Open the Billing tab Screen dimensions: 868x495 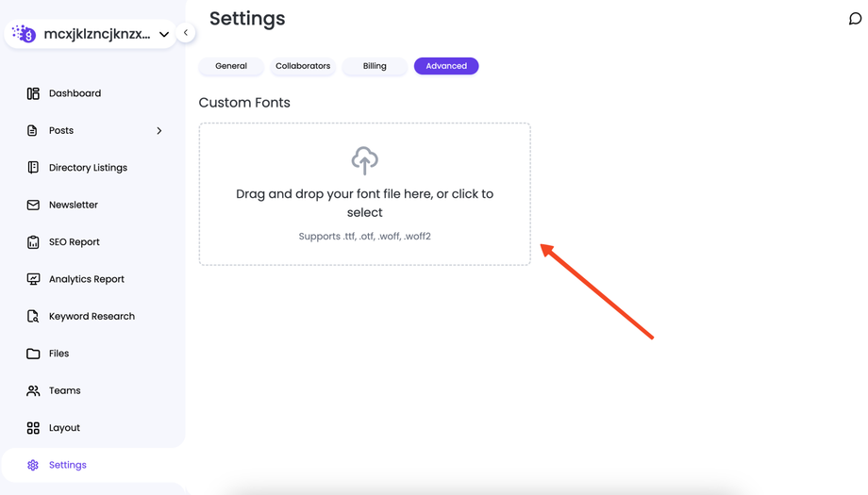click(375, 66)
